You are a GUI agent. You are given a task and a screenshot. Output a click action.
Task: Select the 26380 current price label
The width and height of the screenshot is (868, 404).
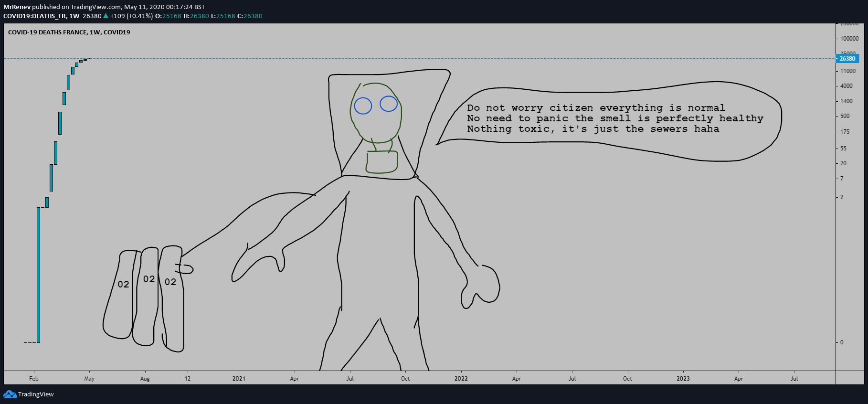pyautogui.click(x=847, y=59)
